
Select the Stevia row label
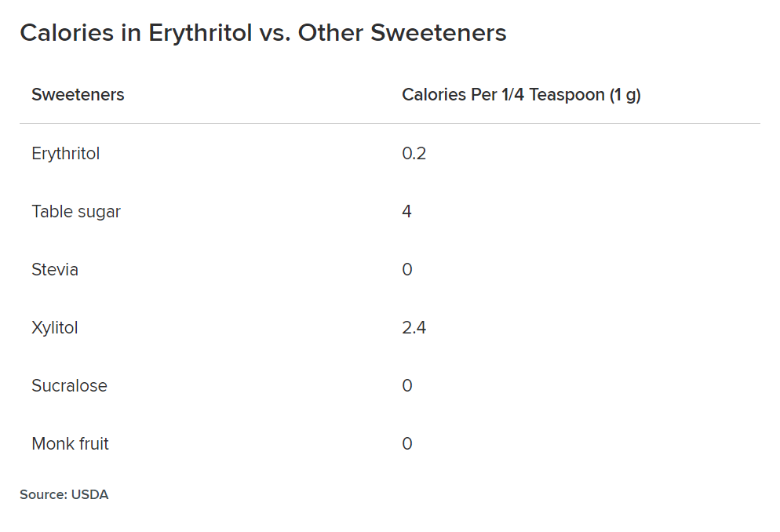pos(55,269)
